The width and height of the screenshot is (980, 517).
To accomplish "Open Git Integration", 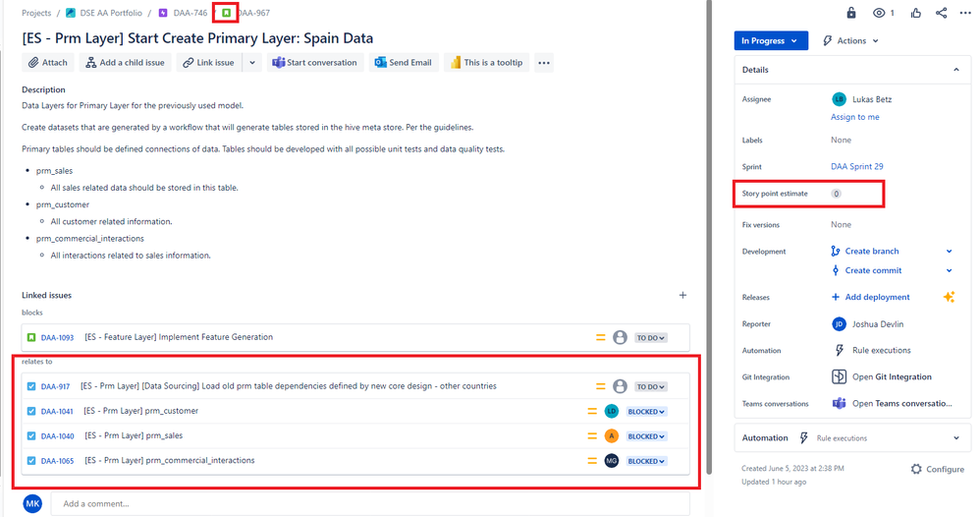I will [x=892, y=376].
